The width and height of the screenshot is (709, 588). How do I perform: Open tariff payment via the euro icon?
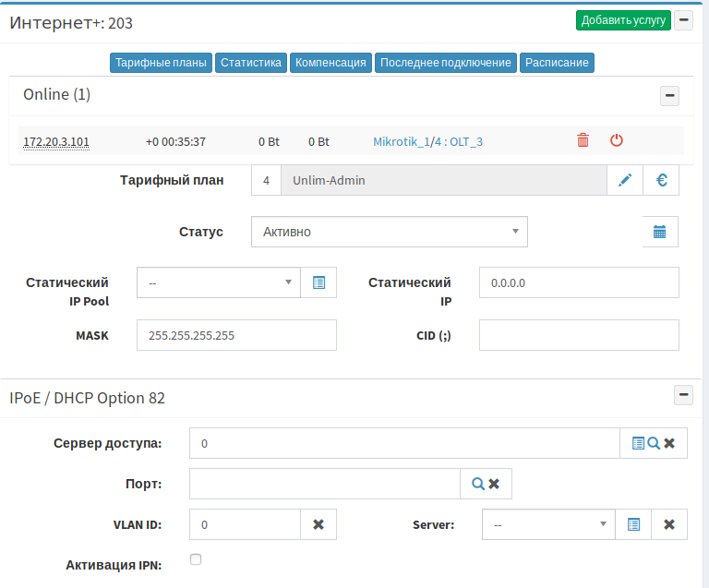tap(661, 180)
